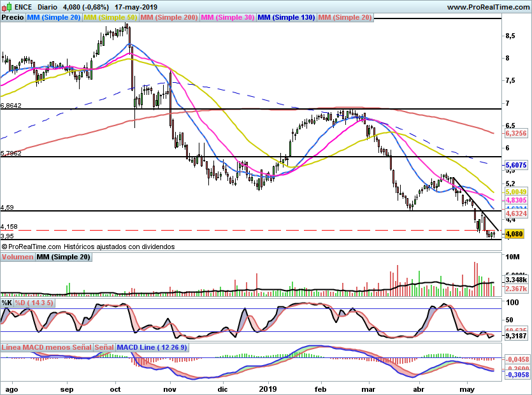Click the yellow 4,080 current price tag
Image resolution: width=532 pixels, height=395 pixels.
click(x=514, y=234)
